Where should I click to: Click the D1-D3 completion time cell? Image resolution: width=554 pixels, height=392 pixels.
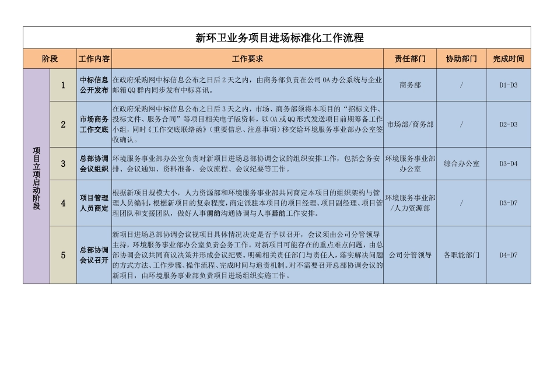pos(509,85)
